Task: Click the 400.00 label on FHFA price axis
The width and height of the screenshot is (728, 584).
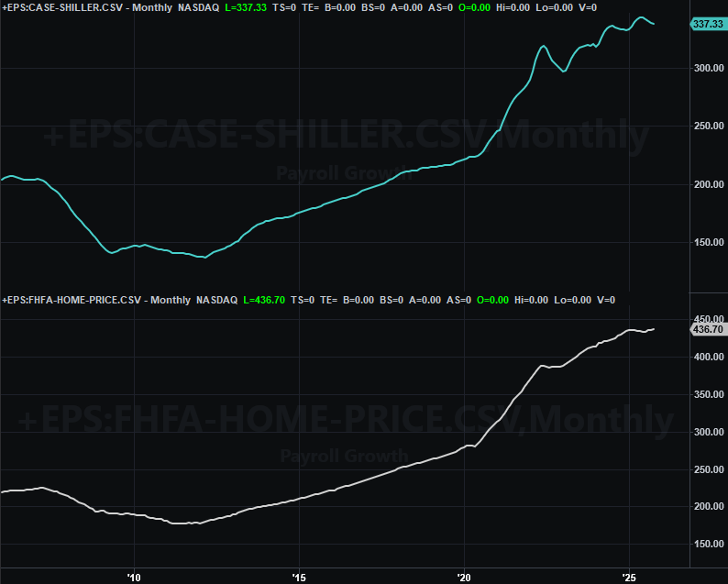Action: coord(708,358)
